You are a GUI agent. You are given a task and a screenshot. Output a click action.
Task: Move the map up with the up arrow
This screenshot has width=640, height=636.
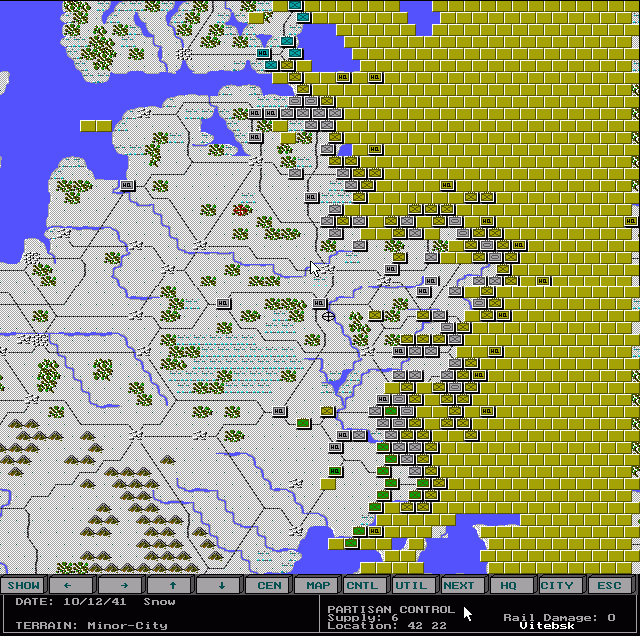171,585
